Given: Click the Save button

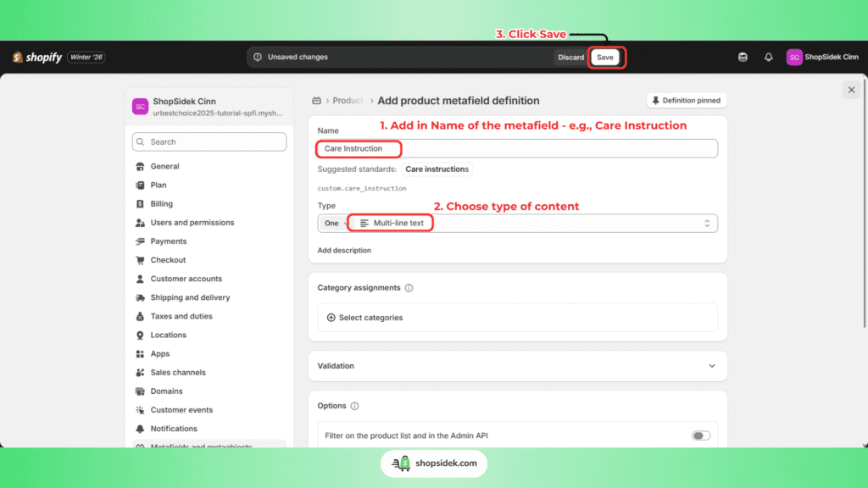Looking at the screenshot, I should coord(604,58).
